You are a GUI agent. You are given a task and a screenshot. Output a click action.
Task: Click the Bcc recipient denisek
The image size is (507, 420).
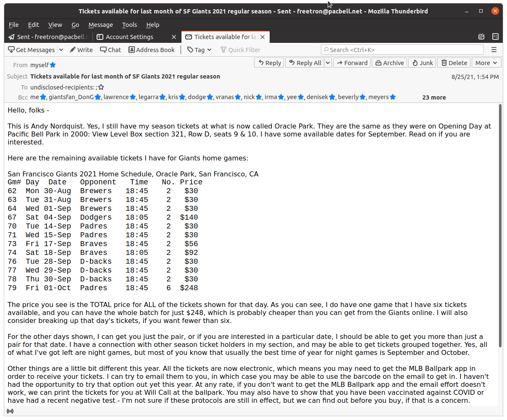coord(317,97)
